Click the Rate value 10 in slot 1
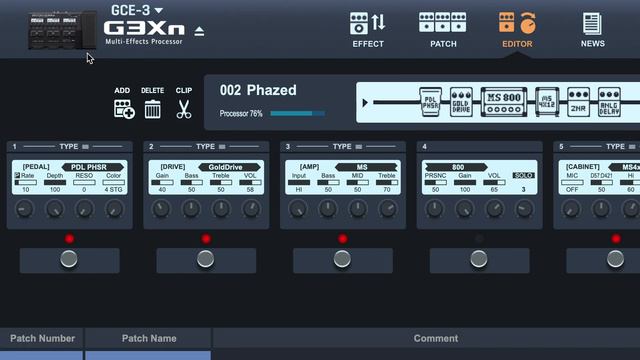This screenshot has height=360, width=640. click(25, 189)
